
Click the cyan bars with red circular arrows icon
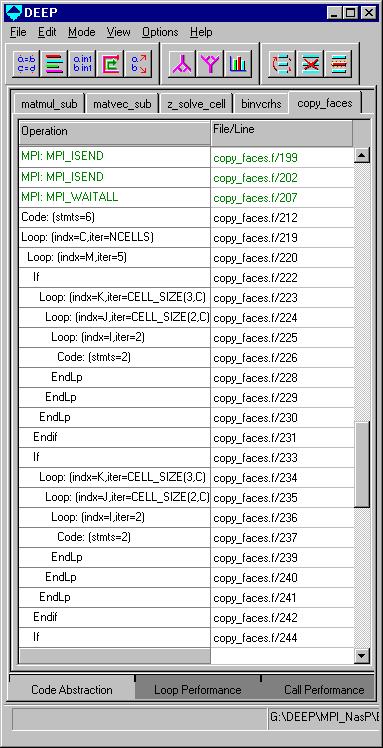click(x=282, y=63)
